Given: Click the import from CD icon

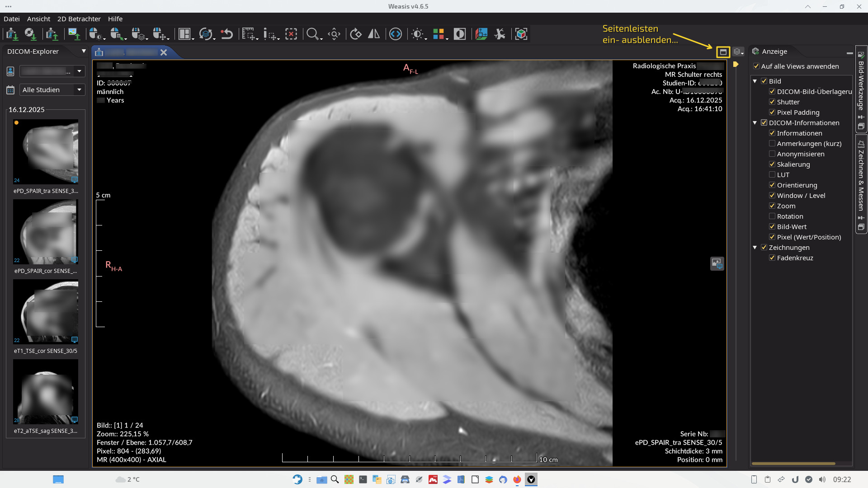Looking at the screenshot, I should [30, 34].
